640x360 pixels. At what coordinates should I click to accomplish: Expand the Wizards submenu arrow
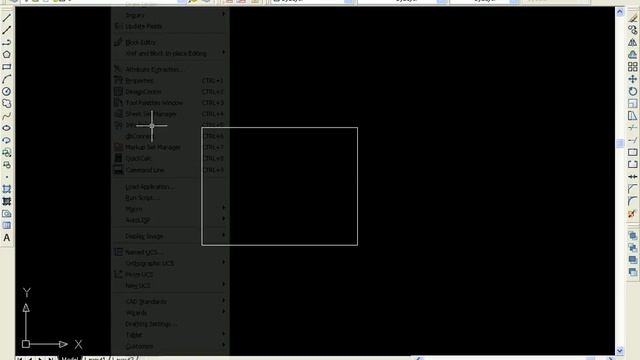coord(223,312)
